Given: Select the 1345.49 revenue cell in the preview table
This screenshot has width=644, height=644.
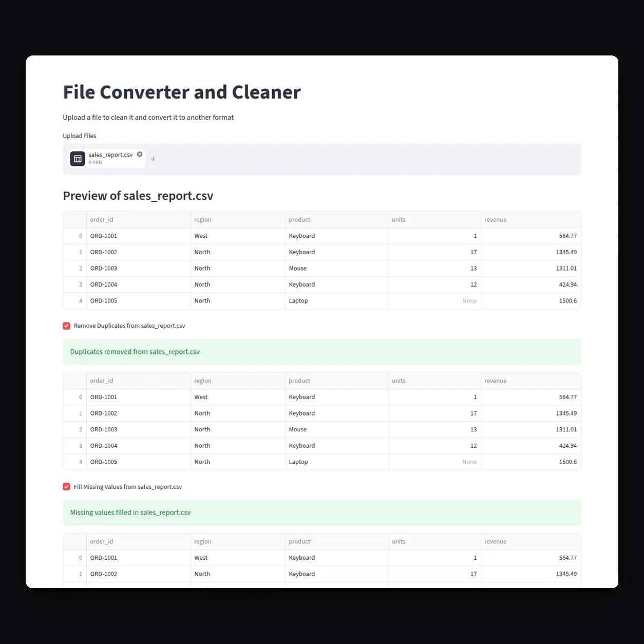Looking at the screenshot, I should [531, 252].
